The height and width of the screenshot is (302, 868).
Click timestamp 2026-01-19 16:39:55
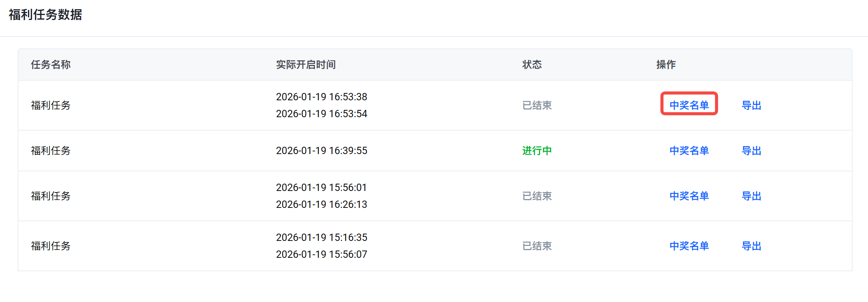(321, 150)
